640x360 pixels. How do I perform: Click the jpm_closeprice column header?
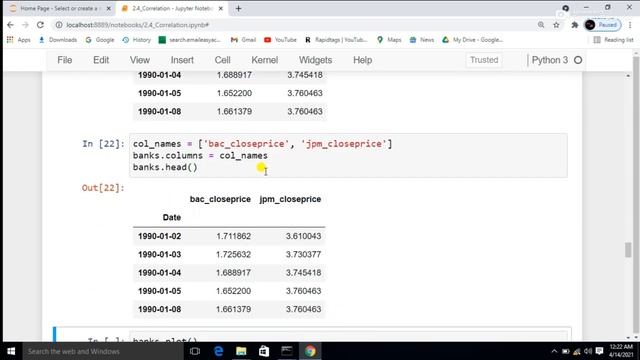pos(290,199)
